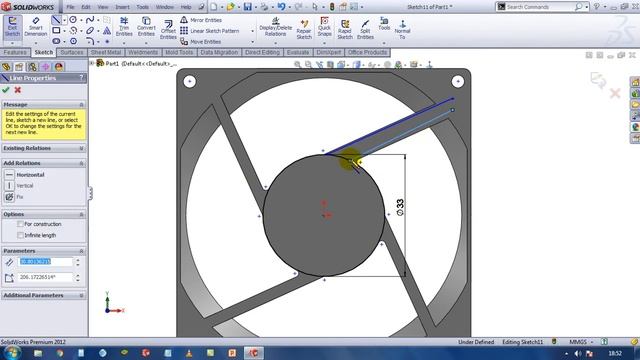The width and height of the screenshot is (640, 360).
Task: Expand Additional Parameters section
Action: 81,296
